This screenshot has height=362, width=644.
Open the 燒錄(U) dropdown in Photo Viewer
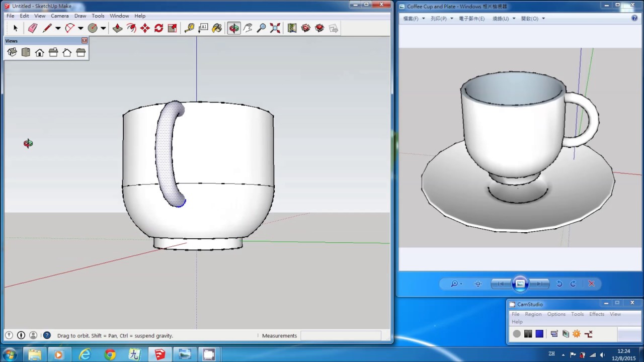tap(504, 19)
